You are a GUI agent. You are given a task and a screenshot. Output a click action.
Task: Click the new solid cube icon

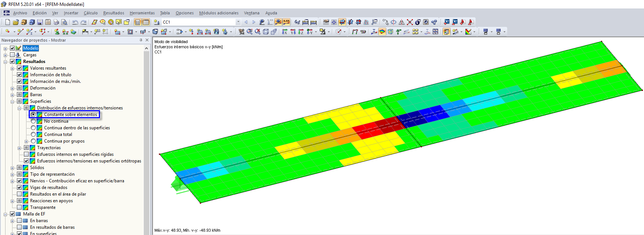pos(155,32)
